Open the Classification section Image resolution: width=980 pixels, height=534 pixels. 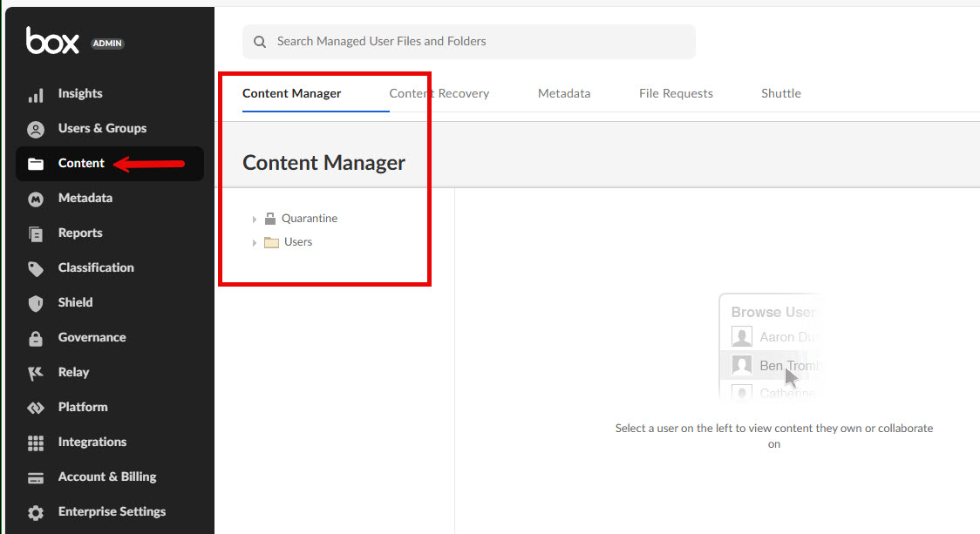96,268
